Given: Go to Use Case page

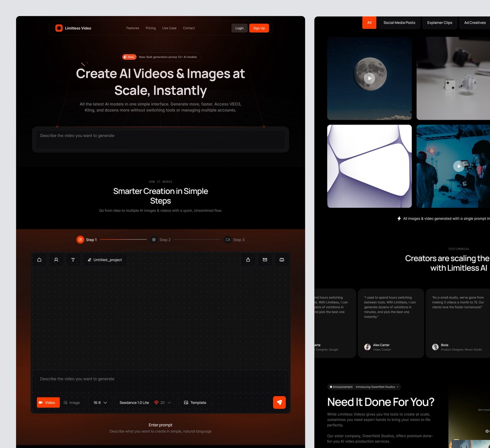Looking at the screenshot, I should [169, 28].
